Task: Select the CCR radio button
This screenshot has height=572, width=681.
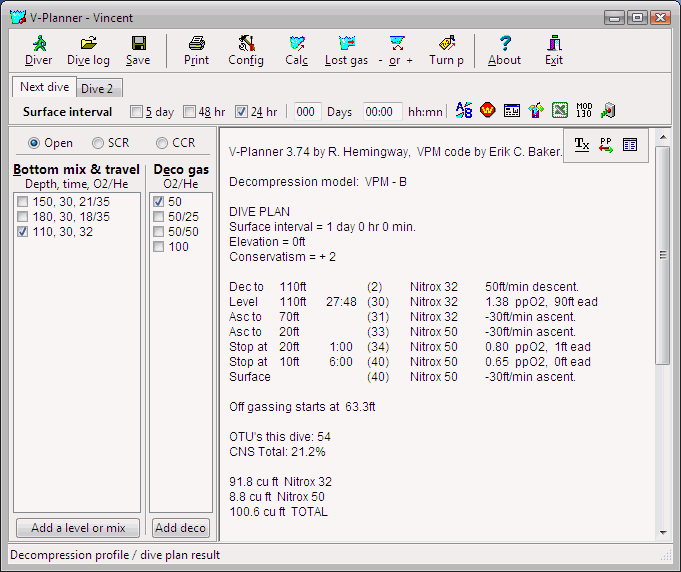Action: (162, 143)
